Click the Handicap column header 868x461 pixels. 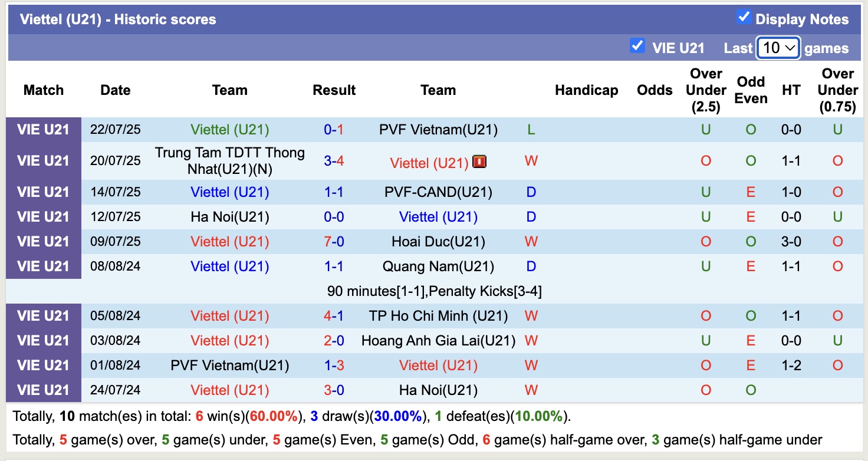[x=586, y=90]
